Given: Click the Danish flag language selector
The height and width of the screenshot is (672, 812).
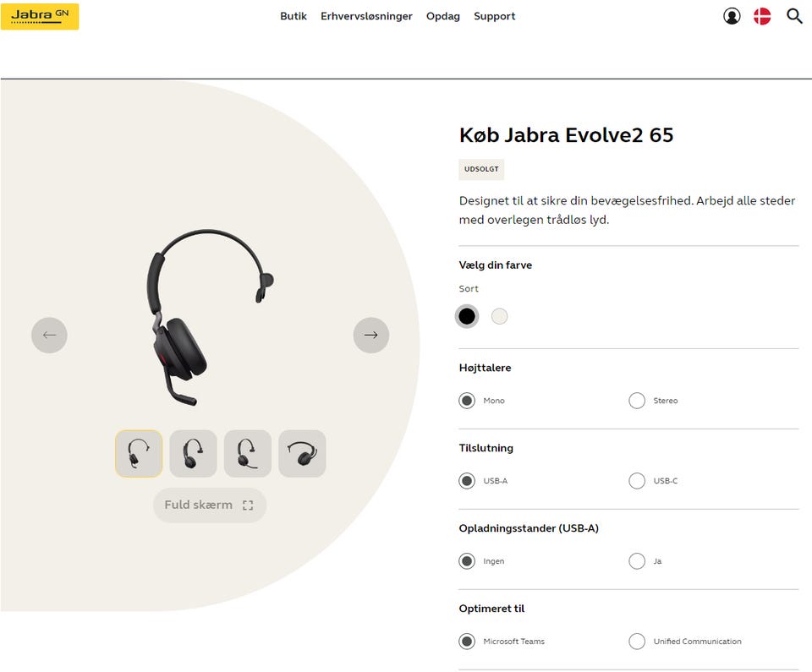Looking at the screenshot, I should [762, 16].
